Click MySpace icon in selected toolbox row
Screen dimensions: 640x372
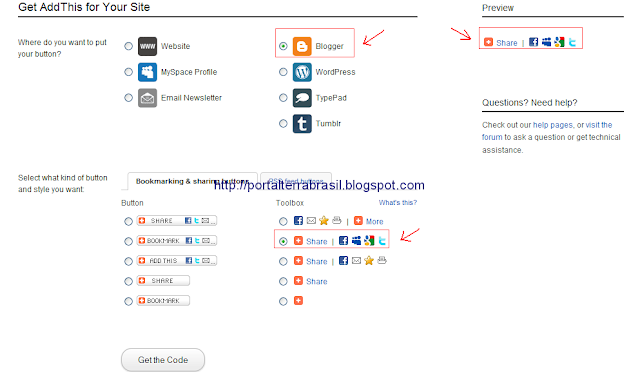(356, 241)
